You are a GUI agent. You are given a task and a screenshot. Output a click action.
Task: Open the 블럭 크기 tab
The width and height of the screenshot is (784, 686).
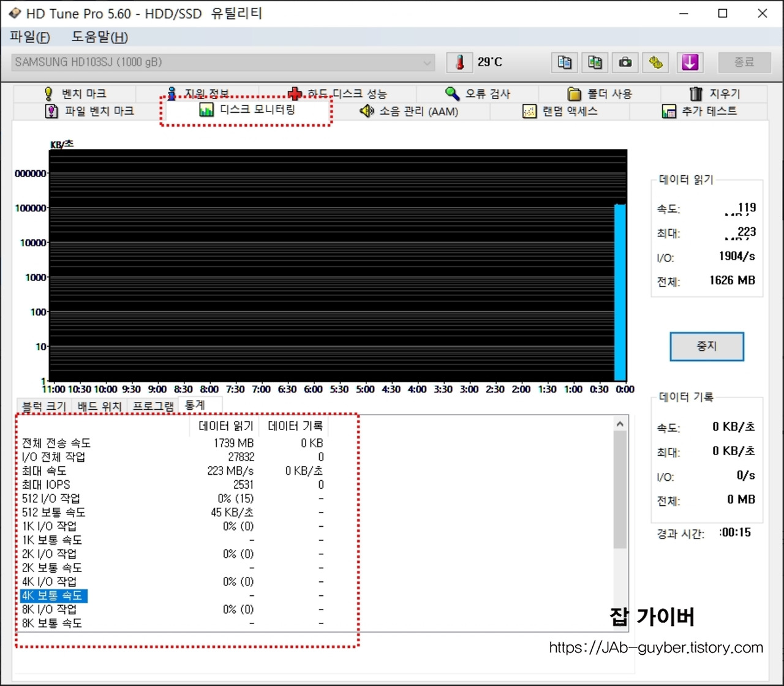(43, 405)
